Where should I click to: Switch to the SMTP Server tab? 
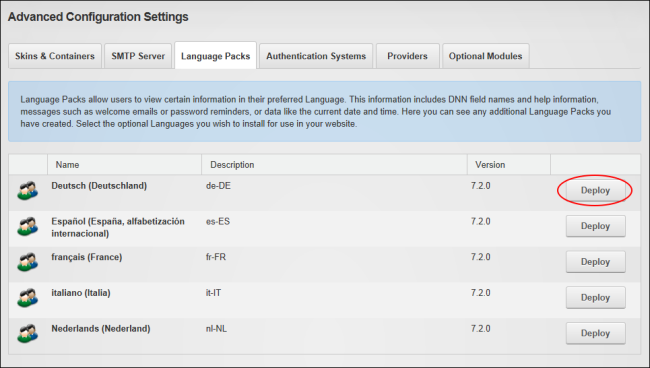click(x=138, y=56)
